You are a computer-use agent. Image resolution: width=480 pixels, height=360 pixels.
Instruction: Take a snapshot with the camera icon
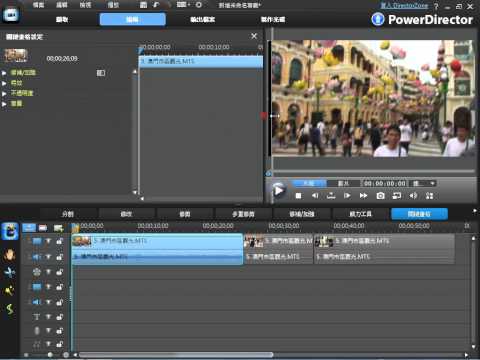point(380,196)
